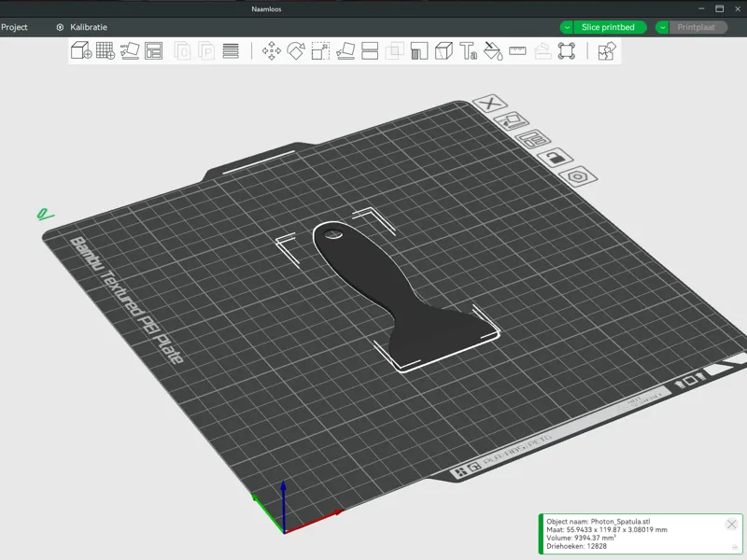Image resolution: width=747 pixels, height=560 pixels.
Task: Click the Printplaat button
Action: pyautogui.click(x=696, y=27)
